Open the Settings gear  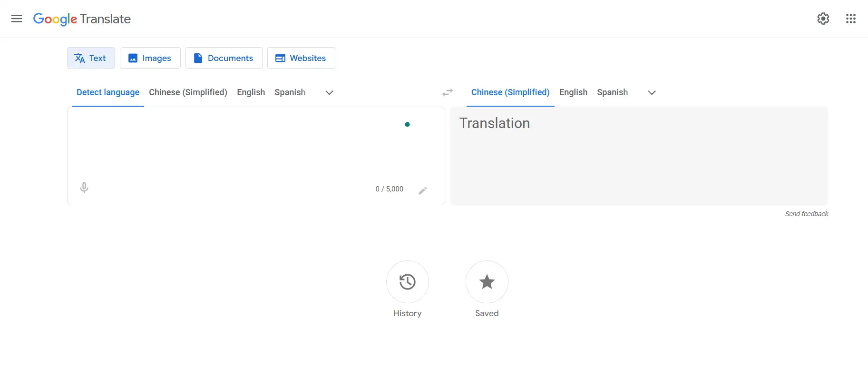tap(823, 19)
